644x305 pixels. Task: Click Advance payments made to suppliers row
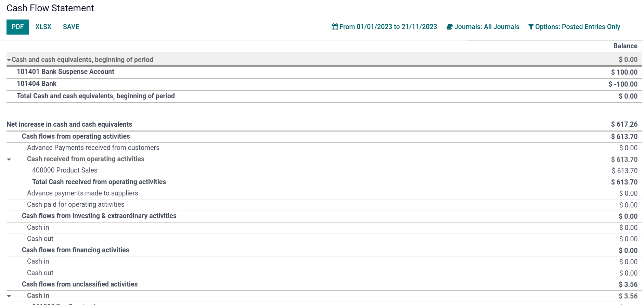pyautogui.click(x=82, y=193)
